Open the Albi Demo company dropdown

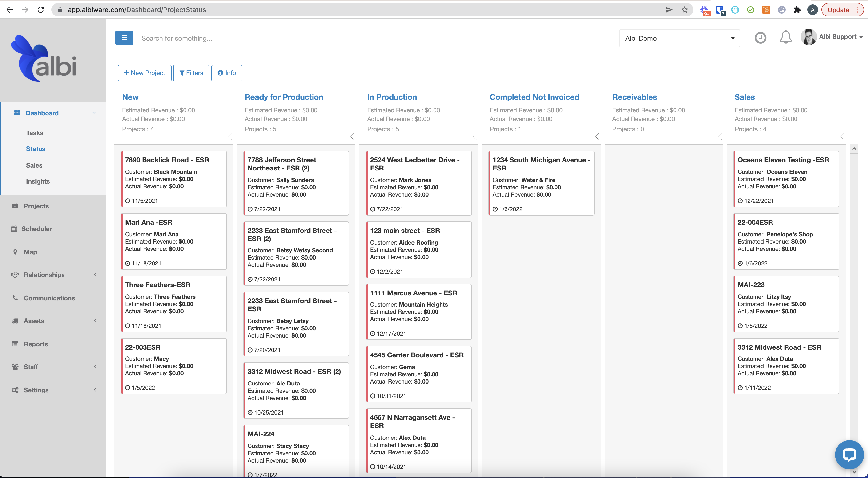pyautogui.click(x=679, y=38)
